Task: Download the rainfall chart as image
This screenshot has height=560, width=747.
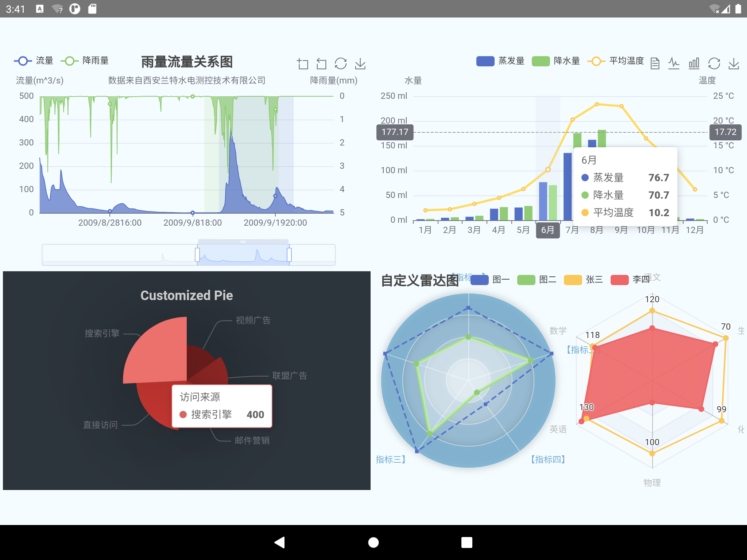Action: pos(360,64)
